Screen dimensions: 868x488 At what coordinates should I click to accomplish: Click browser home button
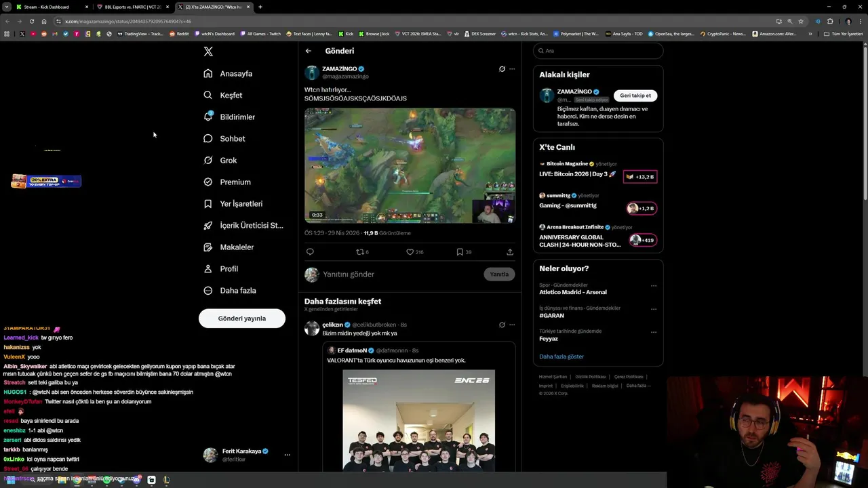(x=44, y=21)
